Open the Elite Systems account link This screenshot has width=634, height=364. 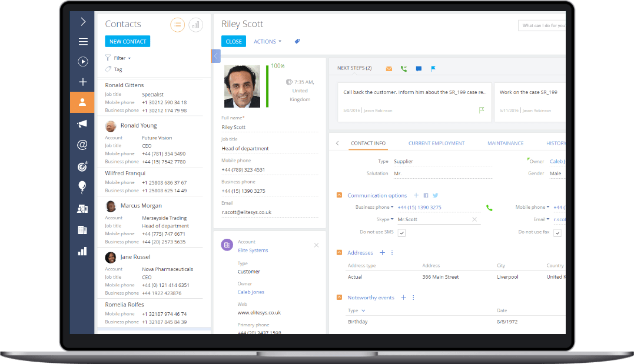click(253, 251)
